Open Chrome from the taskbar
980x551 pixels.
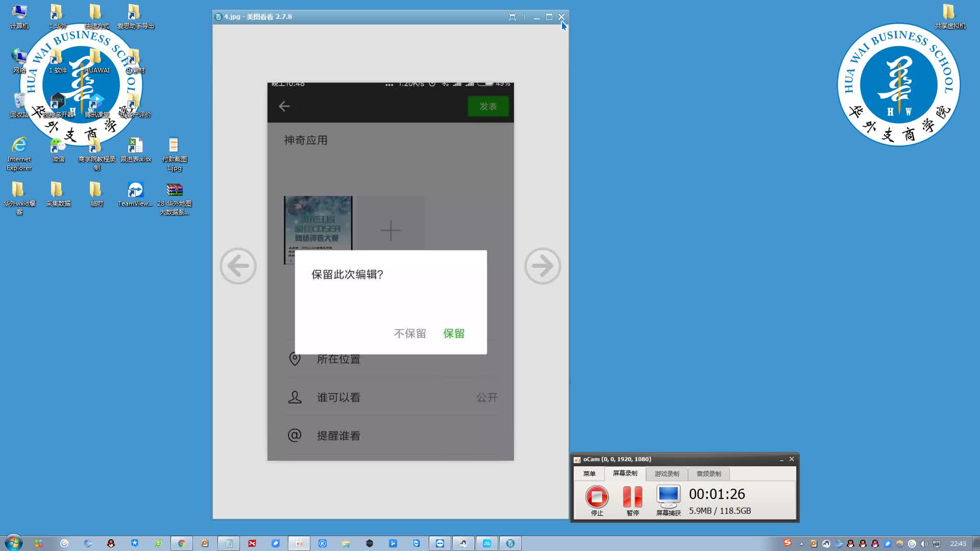pyautogui.click(x=181, y=543)
